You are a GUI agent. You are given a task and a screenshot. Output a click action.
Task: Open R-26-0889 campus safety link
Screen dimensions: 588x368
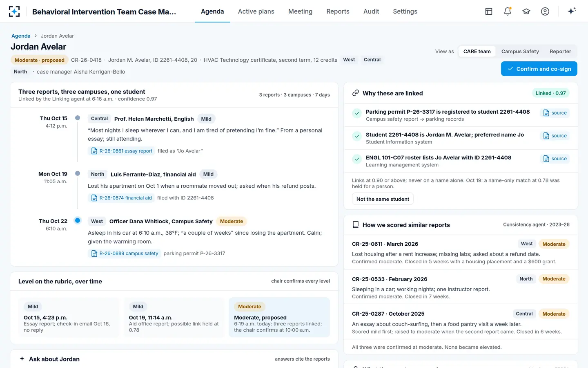125,254
